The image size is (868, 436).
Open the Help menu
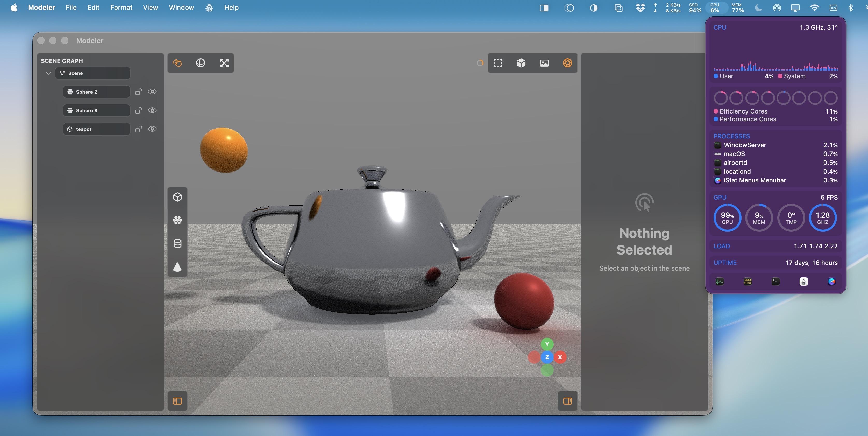point(231,8)
